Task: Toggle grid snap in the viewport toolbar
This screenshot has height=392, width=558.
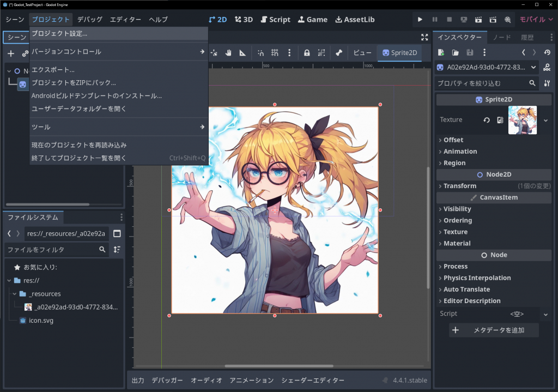Action: pyautogui.click(x=275, y=53)
